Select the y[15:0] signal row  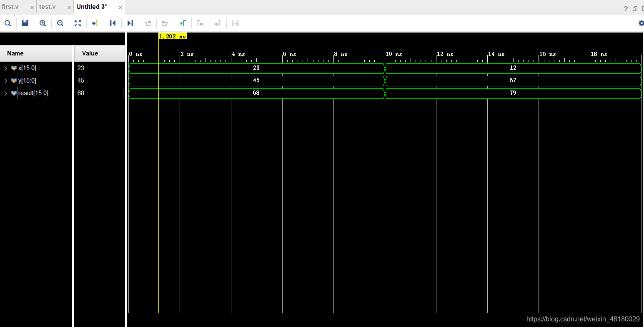click(x=36, y=80)
